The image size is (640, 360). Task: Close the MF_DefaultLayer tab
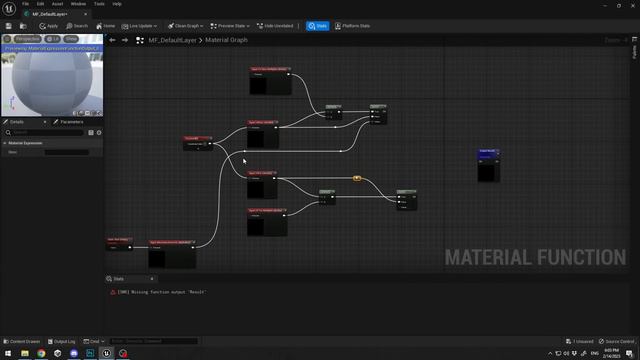coord(85,14)
